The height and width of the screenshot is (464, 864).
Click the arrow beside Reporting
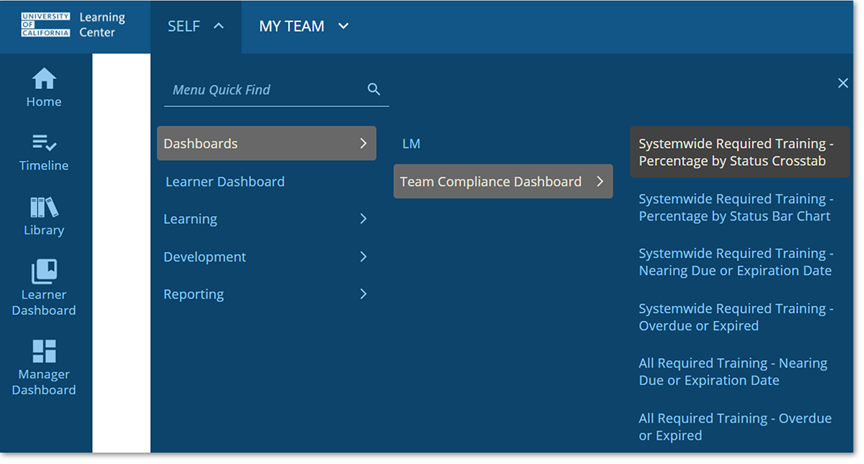click(x=363, y=294)
